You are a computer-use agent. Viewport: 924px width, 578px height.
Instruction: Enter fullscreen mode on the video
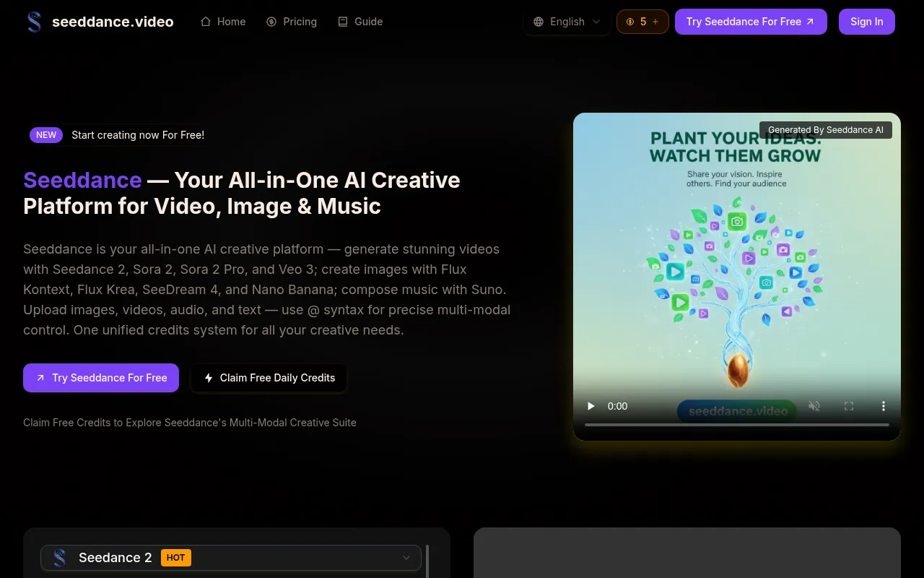tap(849, 406)
